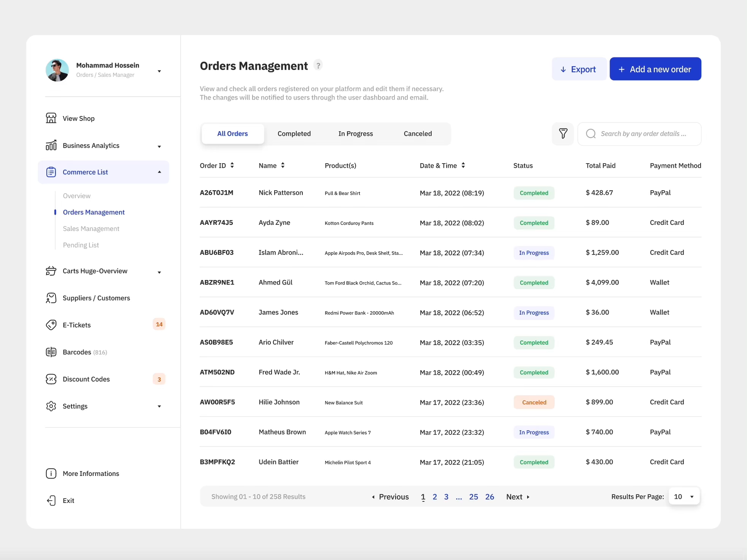Open Overview under Commerce List

tap(77, 196)
